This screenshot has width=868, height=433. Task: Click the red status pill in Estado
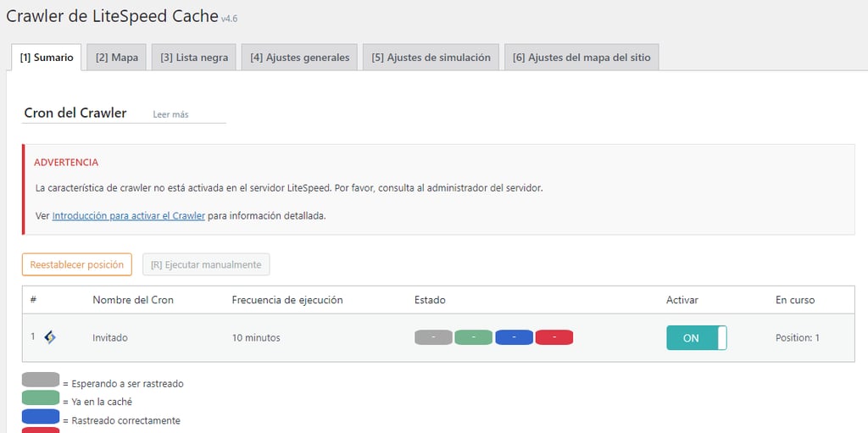pyautogui.click(x=554, y=337)
